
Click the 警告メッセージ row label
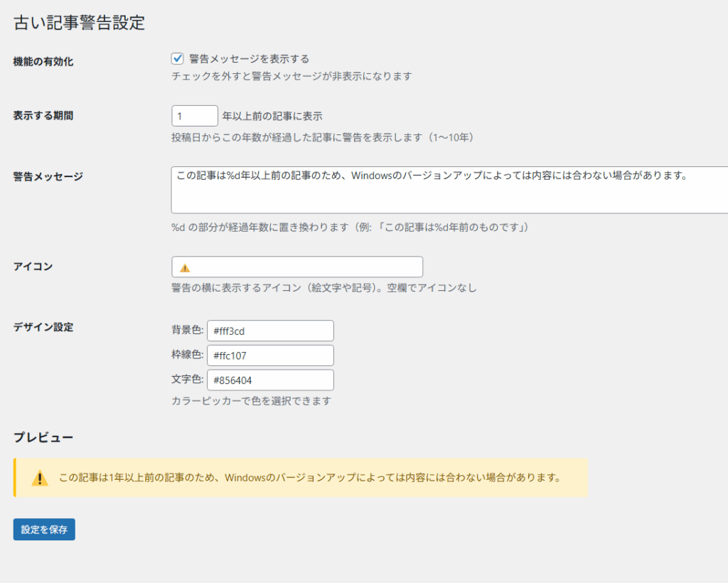click(x=48, y=176)
